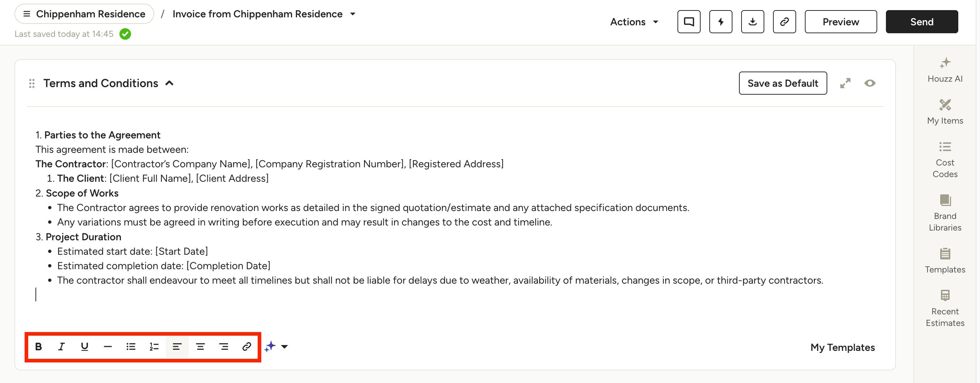Viewport: 980px width, 383px height.
Task: Toggle Terms and Conditions visibility eye icon
Action: click(x=870, y=83)
